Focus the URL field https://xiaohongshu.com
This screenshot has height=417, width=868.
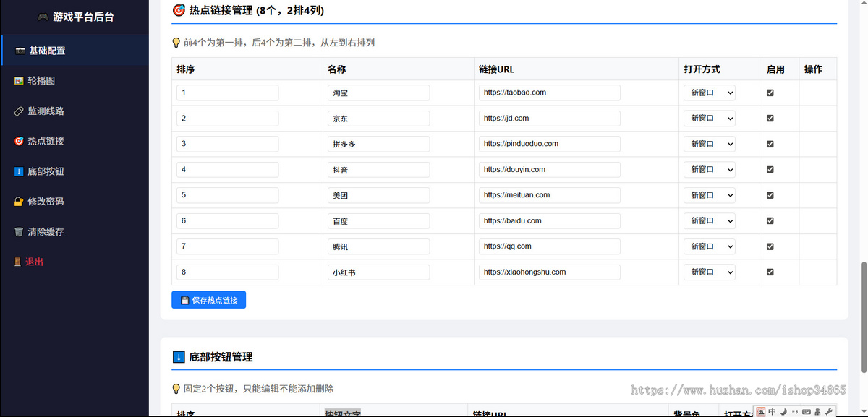click(x=549, y=272)
